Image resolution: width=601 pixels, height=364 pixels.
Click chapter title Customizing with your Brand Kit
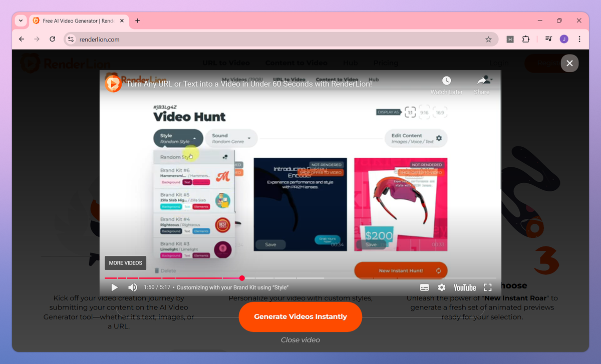point(232,287)
